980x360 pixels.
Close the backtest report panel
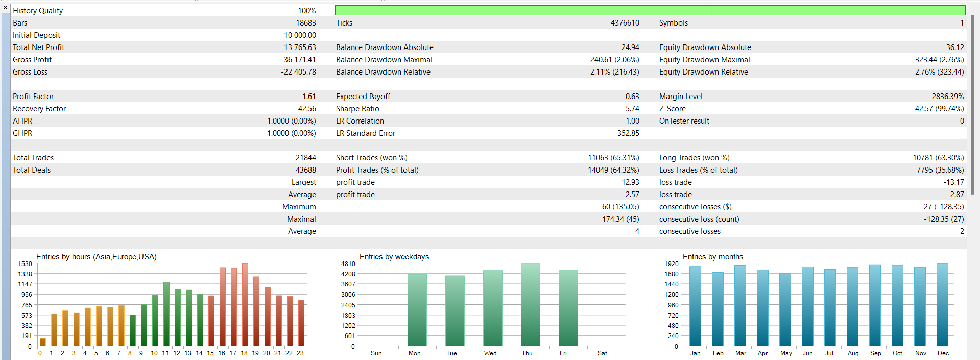click(x=5, y=8)
